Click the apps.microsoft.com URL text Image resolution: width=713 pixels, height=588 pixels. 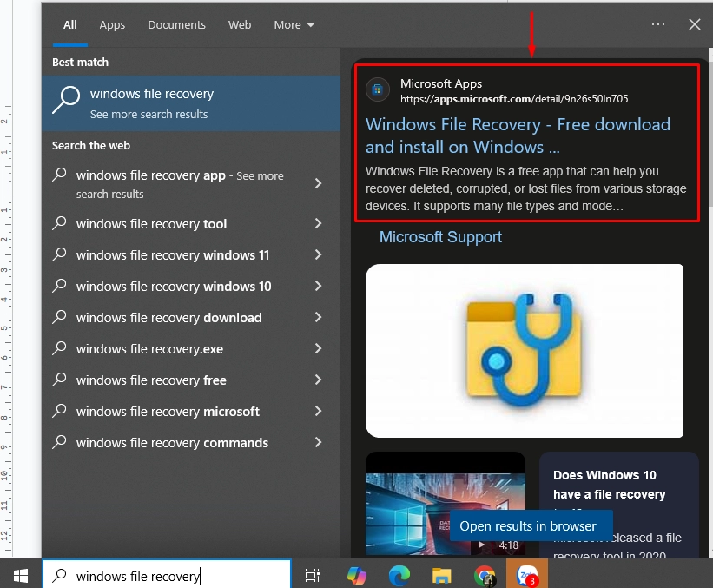tap(514, 99)
